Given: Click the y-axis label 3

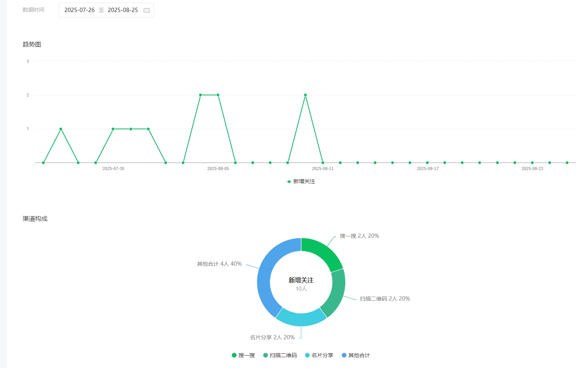Looking at the screenshot, I should (27, 61).
